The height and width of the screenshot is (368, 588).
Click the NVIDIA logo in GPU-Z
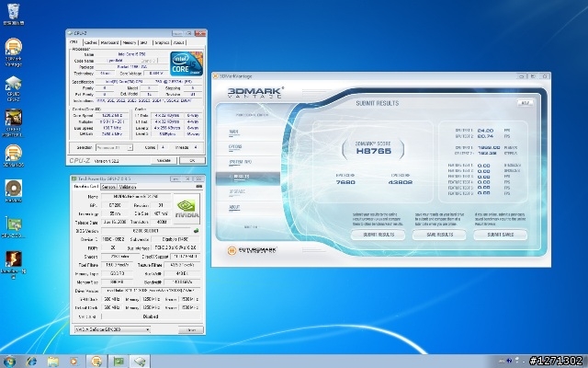[187, 209]
